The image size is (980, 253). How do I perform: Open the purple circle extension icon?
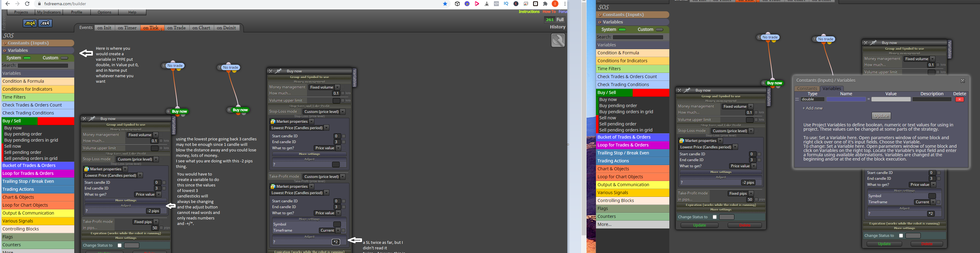click(467, 4)
